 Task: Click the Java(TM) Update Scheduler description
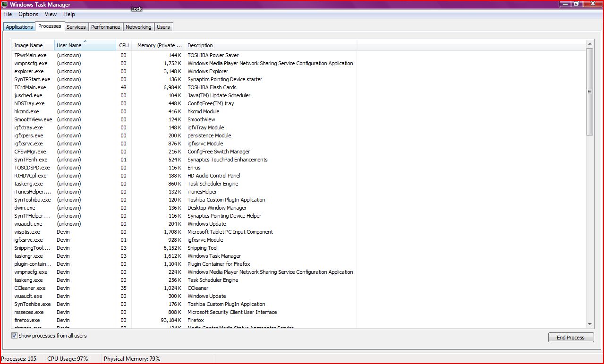point(219,95)
